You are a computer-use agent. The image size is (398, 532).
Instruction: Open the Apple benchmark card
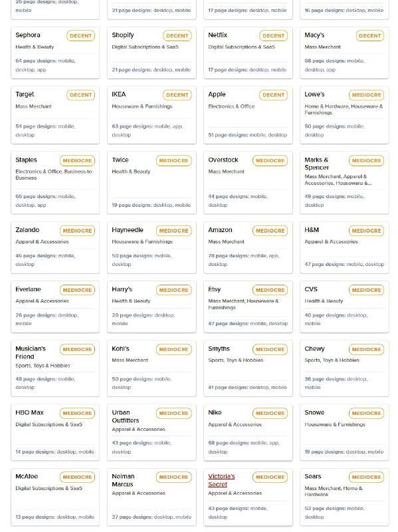tap(248, 115)
